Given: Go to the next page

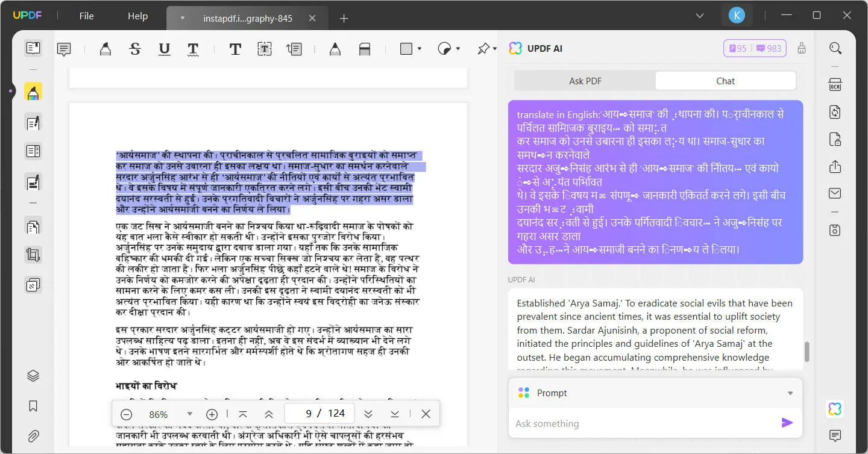Looking at the screenshot, I should point(368,414).
